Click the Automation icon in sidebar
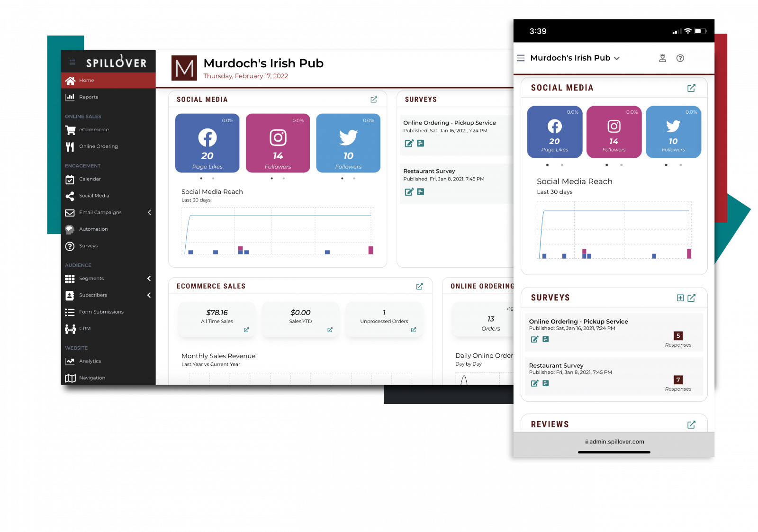Viewport: 758px width, 532px height. (70, 229)
